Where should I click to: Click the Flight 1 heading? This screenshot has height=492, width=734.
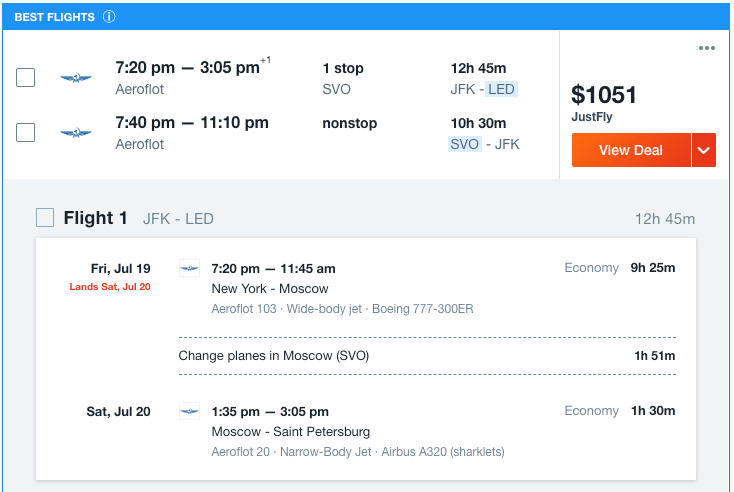[95, 218]
